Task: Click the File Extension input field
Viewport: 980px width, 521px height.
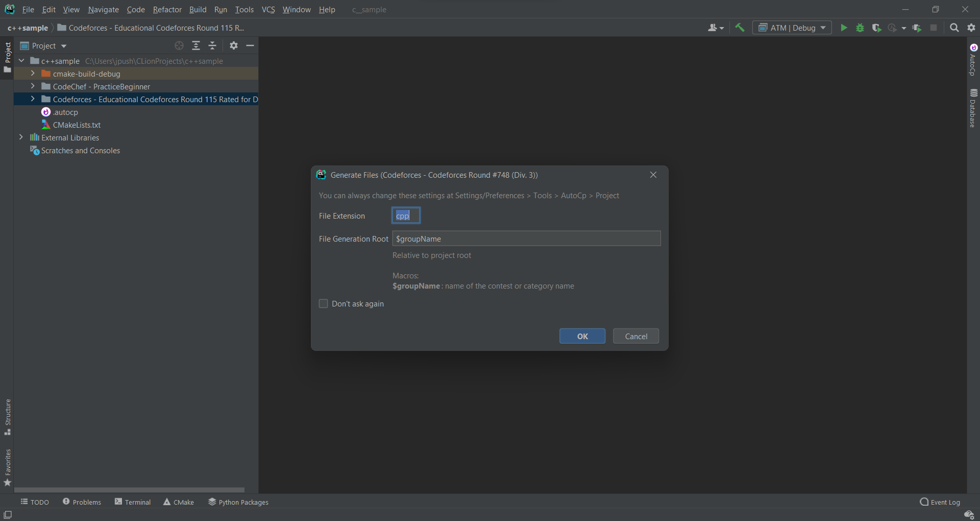Action: click(x=406, y=216)
